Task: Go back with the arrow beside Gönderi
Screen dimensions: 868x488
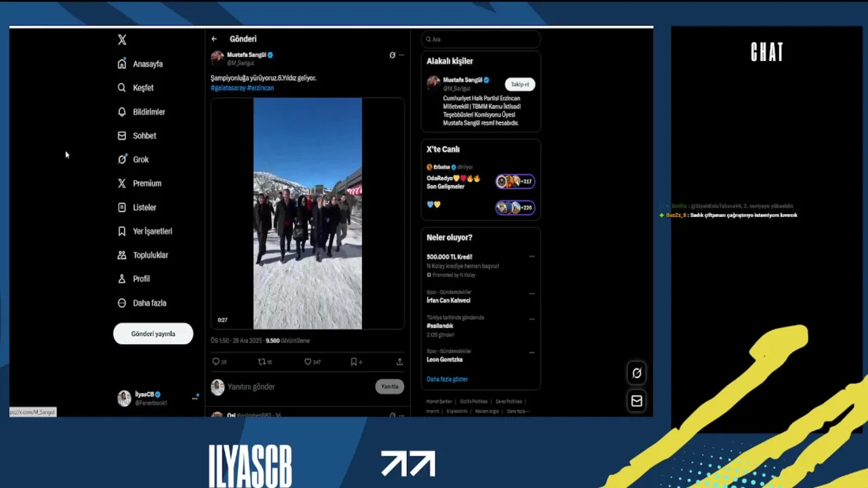Action: [214, 39]
